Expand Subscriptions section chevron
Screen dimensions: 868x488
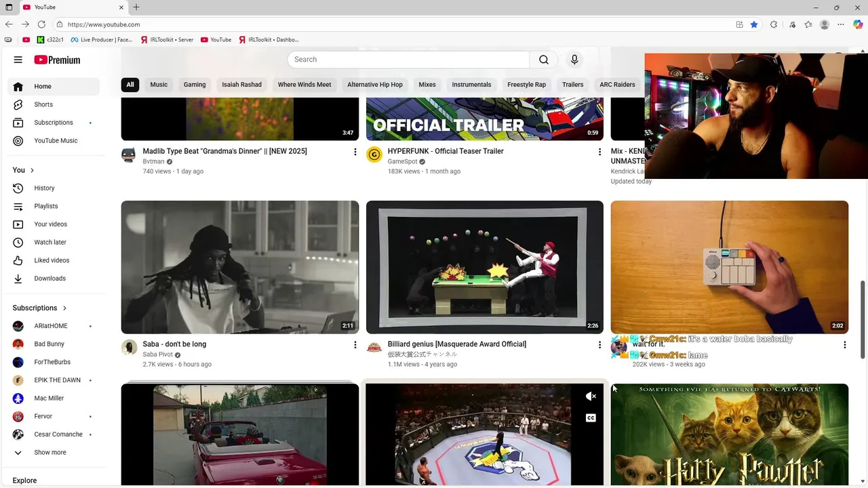(x=65, y=308)
